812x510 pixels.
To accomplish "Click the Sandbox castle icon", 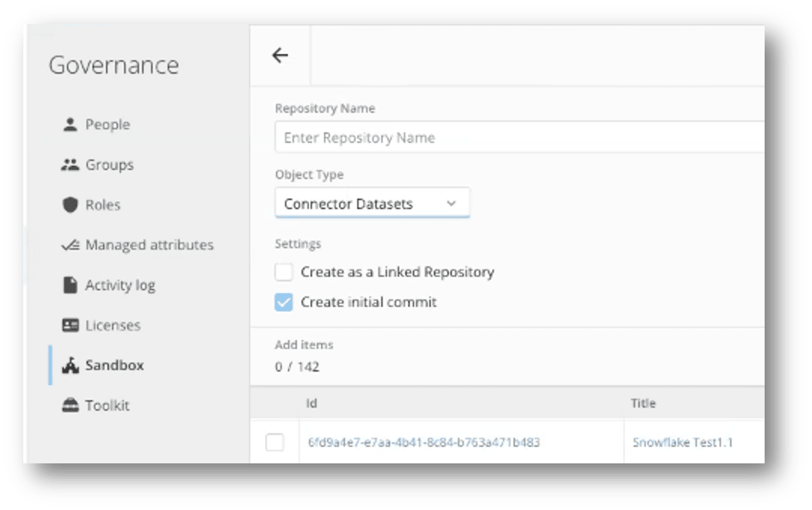I will click(x=70, y=366).
